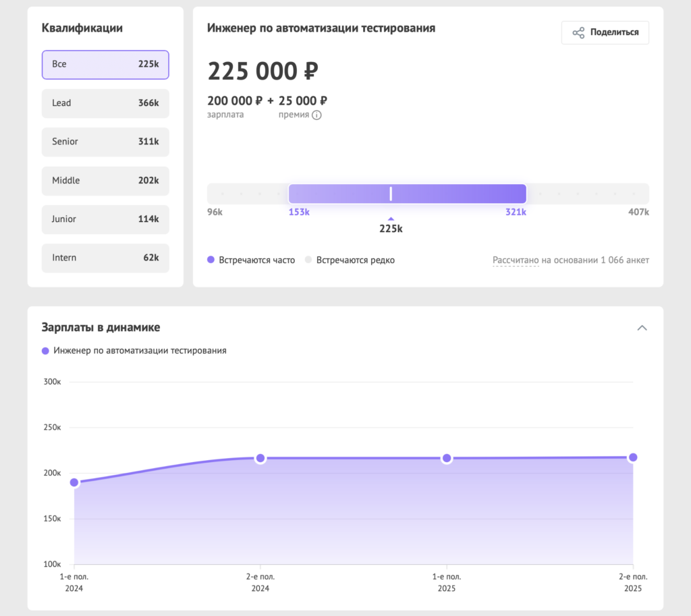Select the Senior qualification filter
Viewport: 691px width, 616px height.
pos(105,142)
